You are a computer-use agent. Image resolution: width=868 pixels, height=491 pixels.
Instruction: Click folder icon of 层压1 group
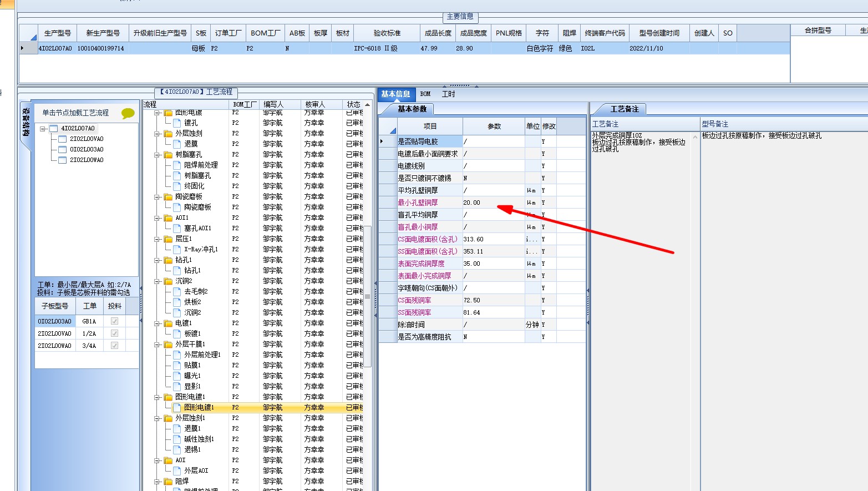169,239
